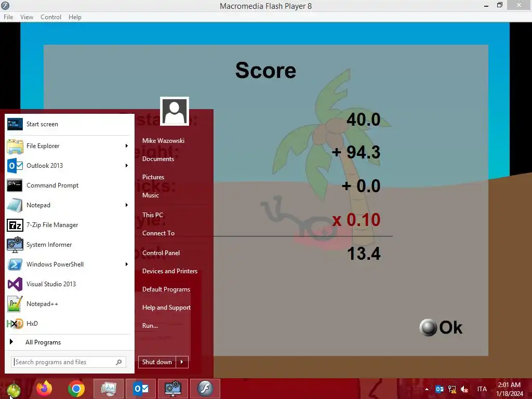Click the network tray icon
The width and height of the screenshot is (532, 399).
pyautogui.click(x=452, y=389)
